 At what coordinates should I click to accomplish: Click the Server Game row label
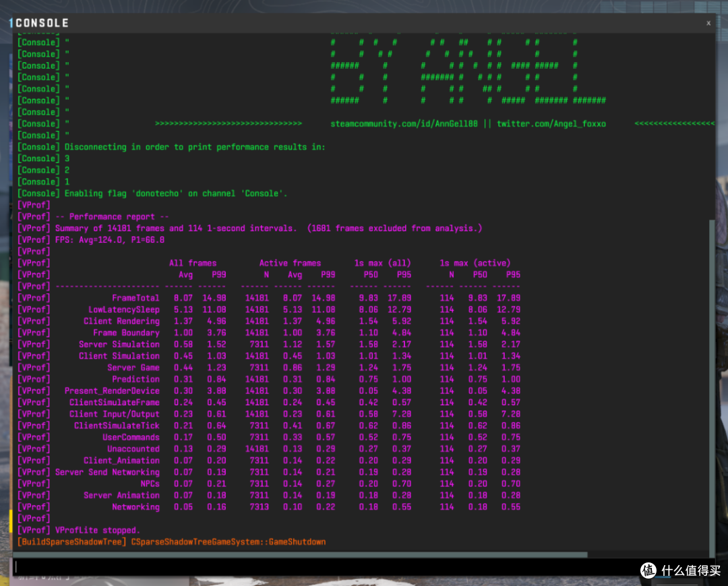pyautogui.click(x=133, y=368)
